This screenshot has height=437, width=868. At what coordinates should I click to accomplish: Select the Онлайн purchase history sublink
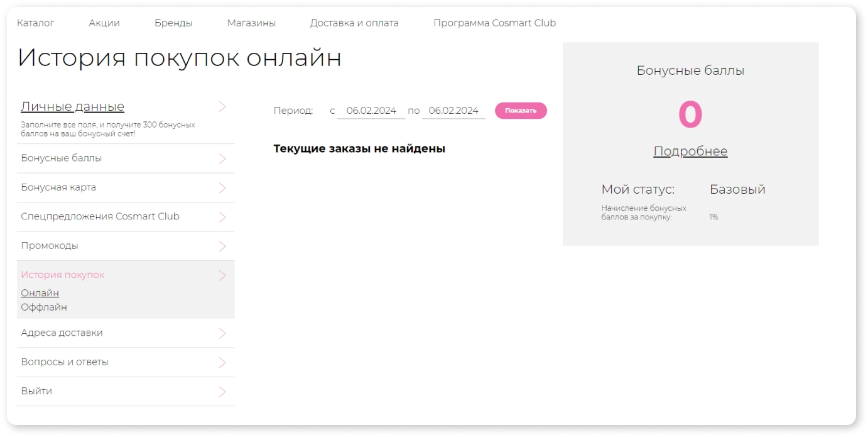click(40, 293)
